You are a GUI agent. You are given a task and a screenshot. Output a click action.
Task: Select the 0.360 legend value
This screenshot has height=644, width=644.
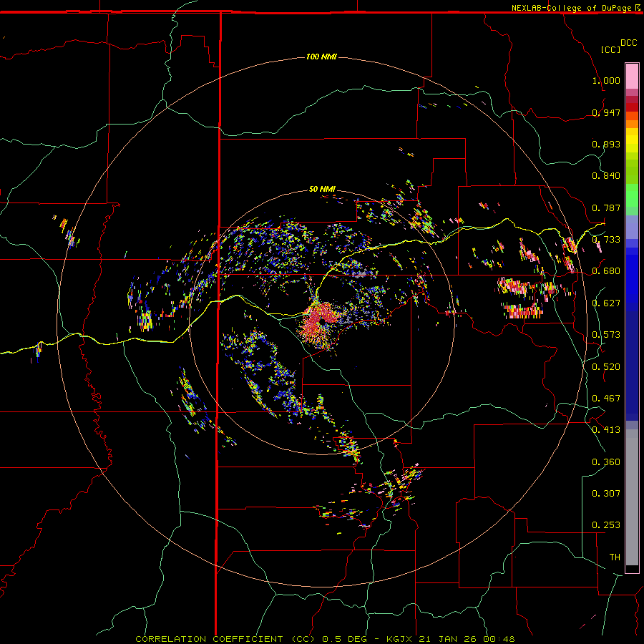pos(606,462)
